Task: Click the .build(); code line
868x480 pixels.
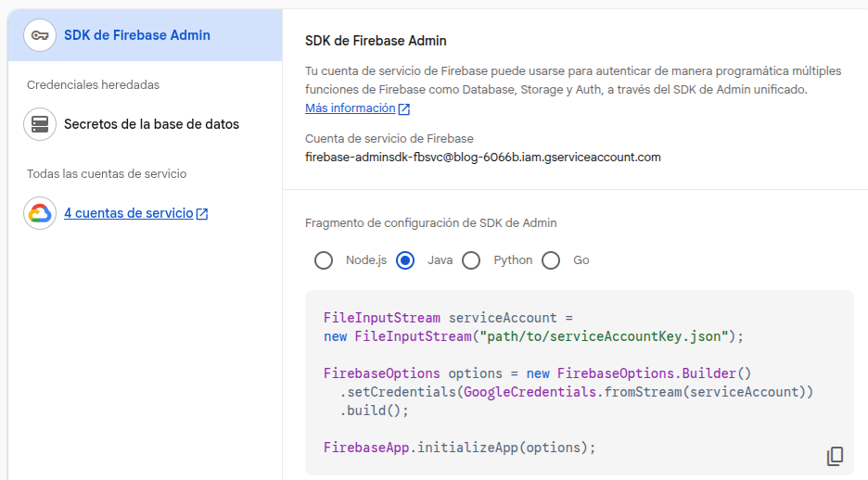Action: tap(374, 411)
